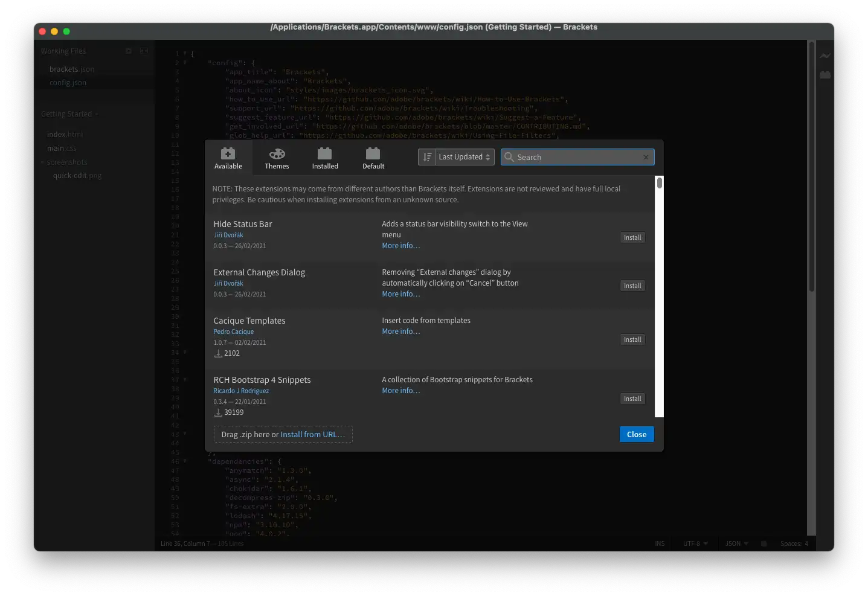Image resolution: width=868 pixels, height=596 pixels.
Task: Open the Available extensions tab
Action: pyautogui.click(x=228, y=158)
